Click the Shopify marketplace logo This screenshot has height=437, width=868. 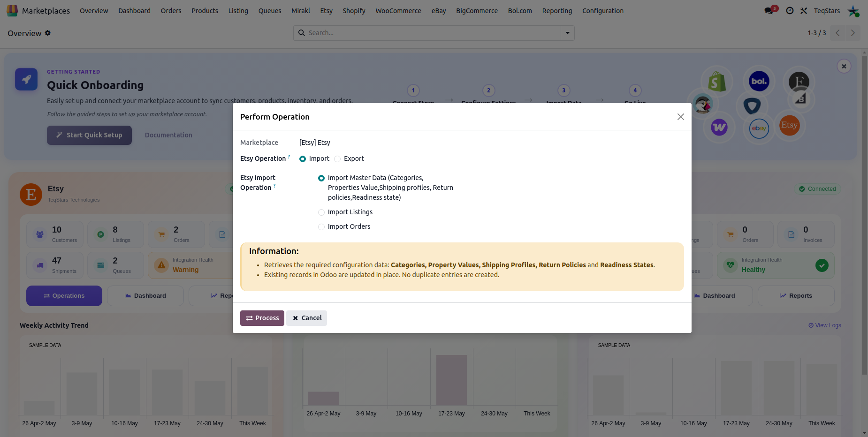click(716, 82)
